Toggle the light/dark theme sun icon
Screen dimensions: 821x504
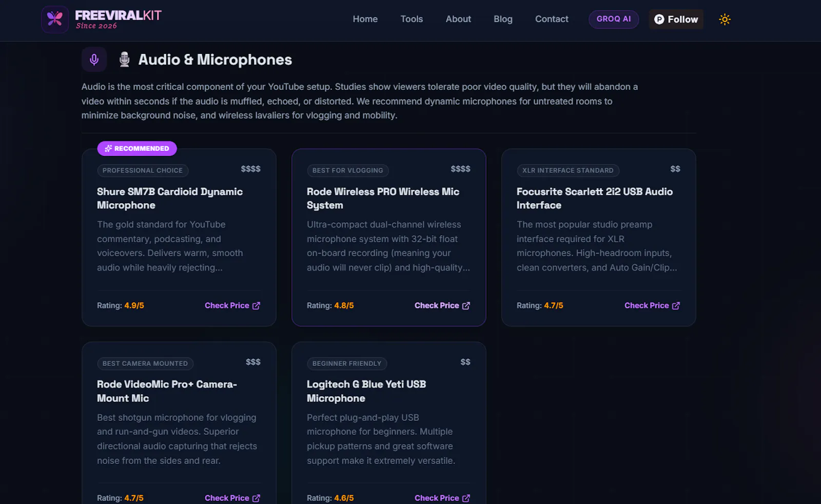[x=725, y=20]
